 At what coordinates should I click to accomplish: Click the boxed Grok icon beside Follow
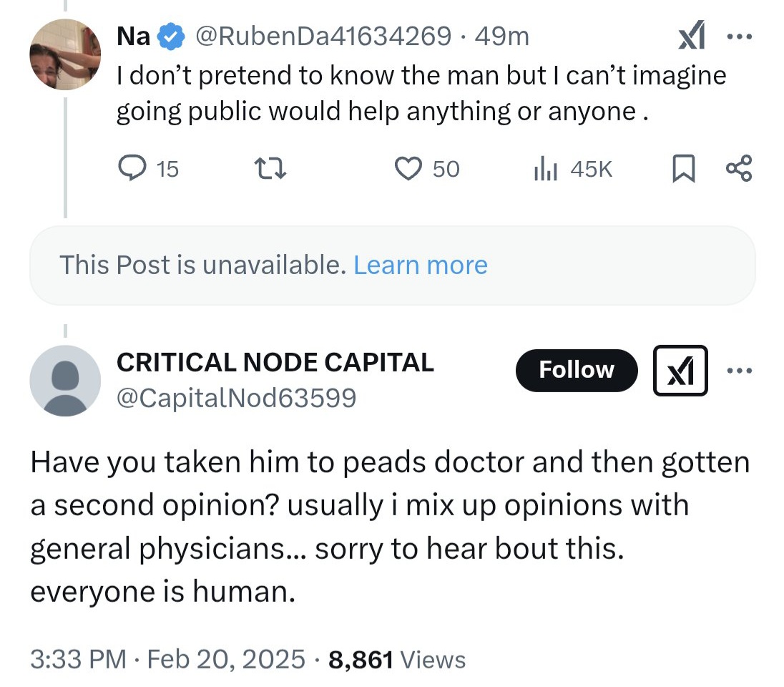[x=680, y=371]
